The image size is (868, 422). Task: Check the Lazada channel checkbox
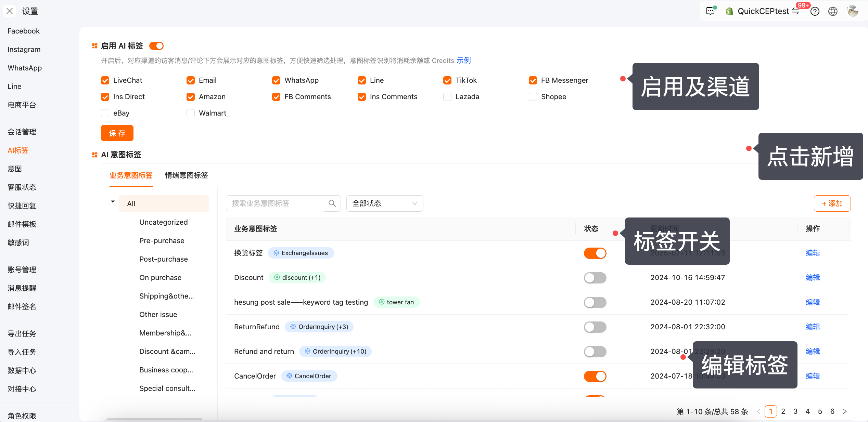pos(447,97)
